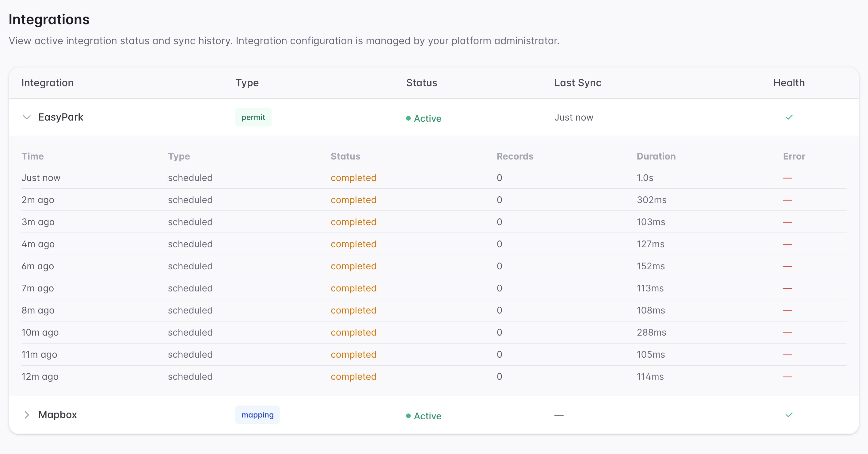Click the 302ms duration value
This screenshot has width=868, height=454.
click(652, 200)
